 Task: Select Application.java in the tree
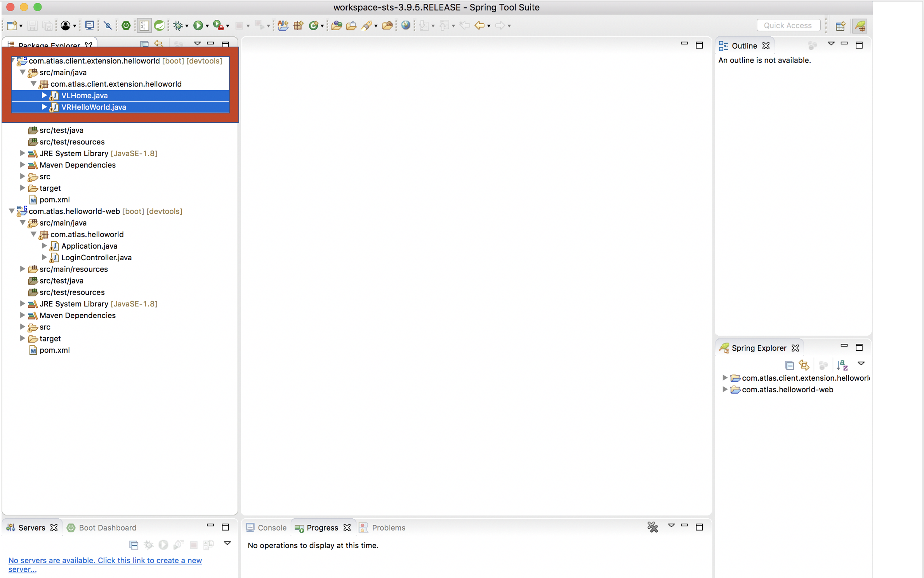click(89, 246)
